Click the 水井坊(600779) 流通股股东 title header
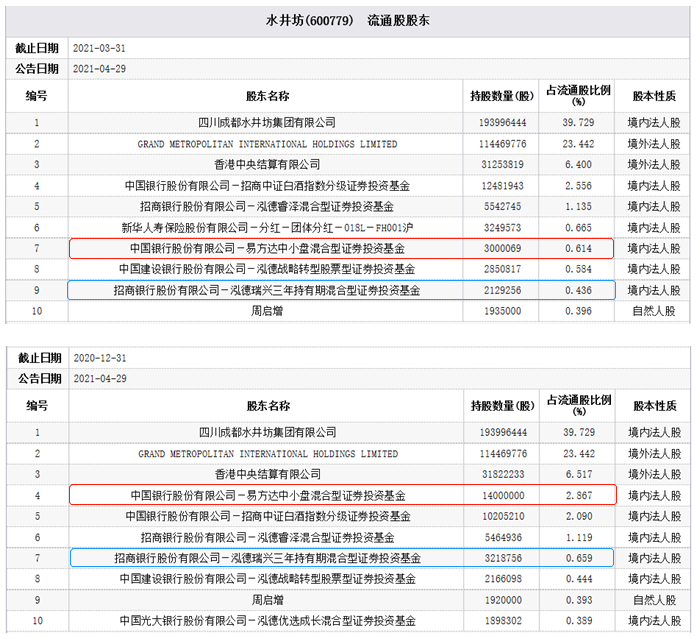 [x=348, y=20]
